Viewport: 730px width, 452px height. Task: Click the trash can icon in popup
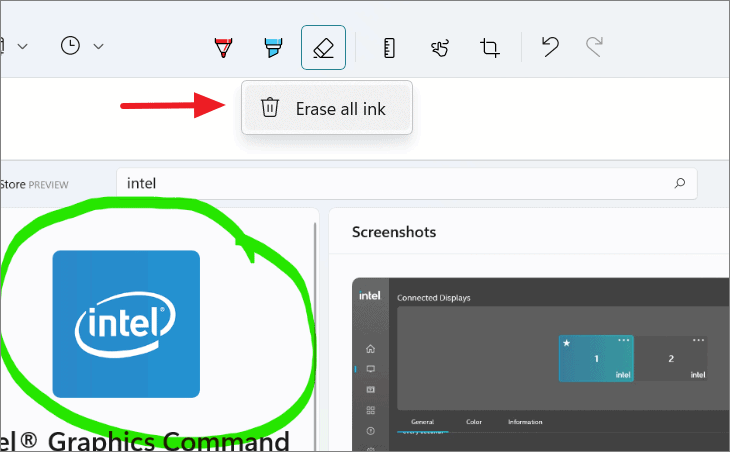click(270, 107)
